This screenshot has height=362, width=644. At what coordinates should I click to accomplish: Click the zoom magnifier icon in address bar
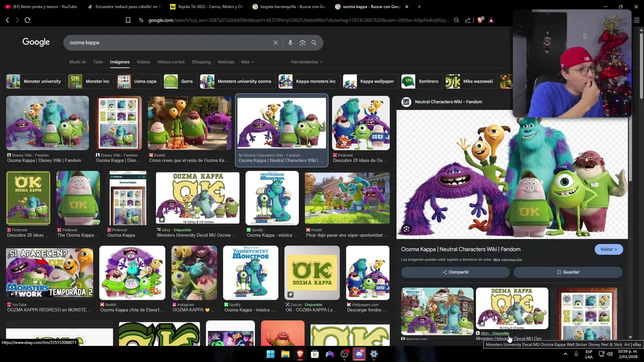tap(456, 20)
